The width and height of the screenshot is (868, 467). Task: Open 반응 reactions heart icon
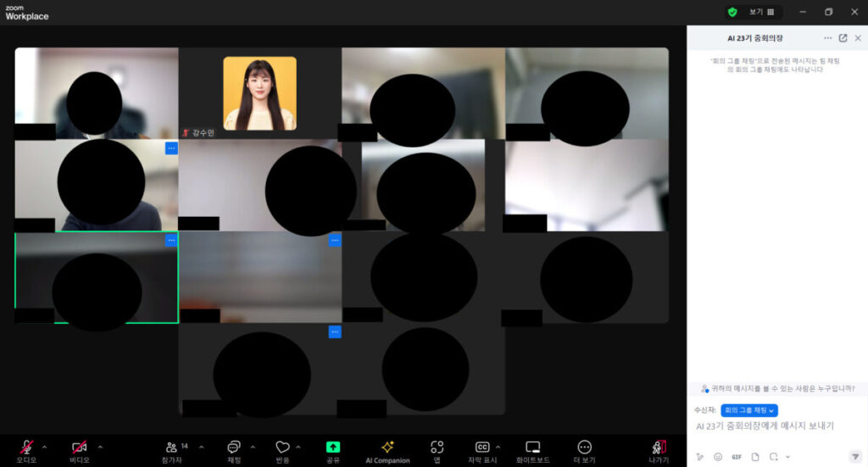(x=282, y=448)
